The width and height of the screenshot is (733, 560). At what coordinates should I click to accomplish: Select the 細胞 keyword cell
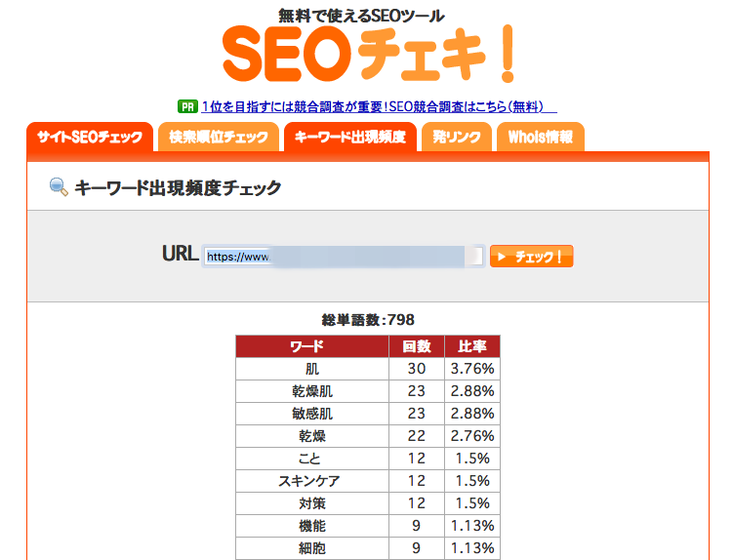tap(312, 548)
